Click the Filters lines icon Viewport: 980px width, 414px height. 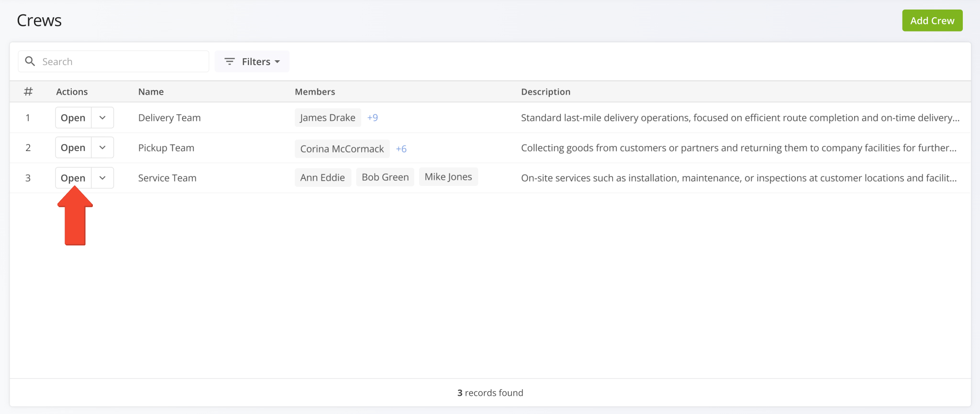(x=230, y=61)
